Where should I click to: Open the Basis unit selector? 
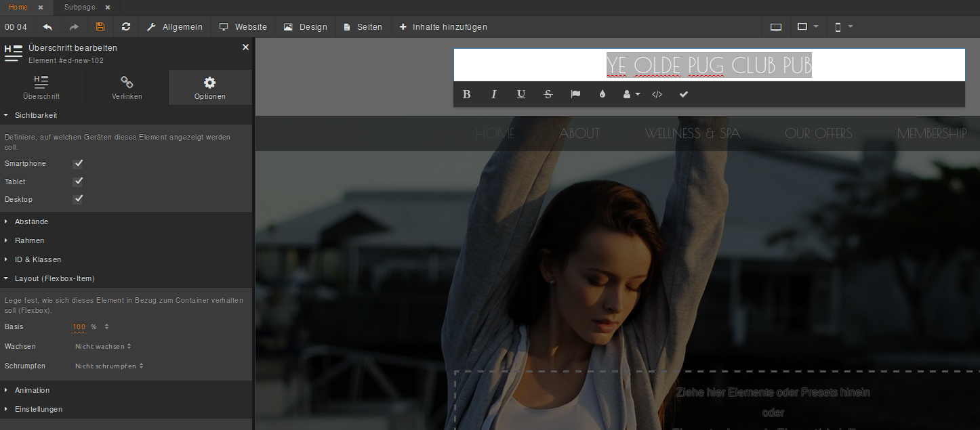[x=100, y=327]
